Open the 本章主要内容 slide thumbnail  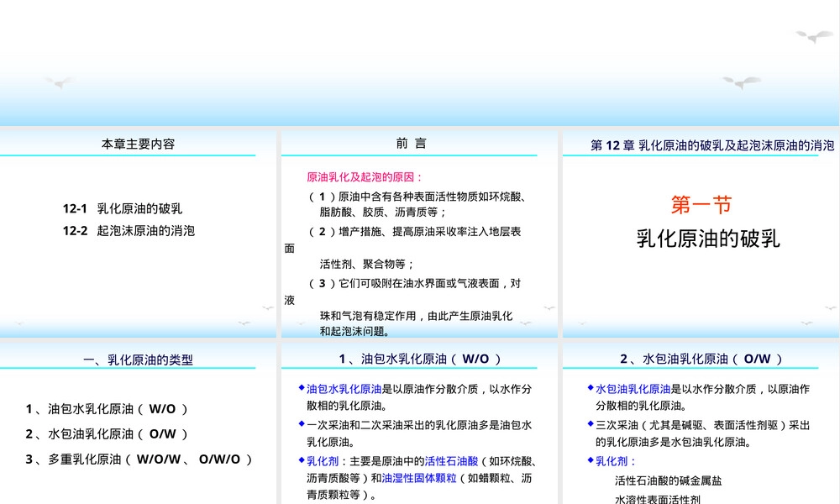coord(138,234)
